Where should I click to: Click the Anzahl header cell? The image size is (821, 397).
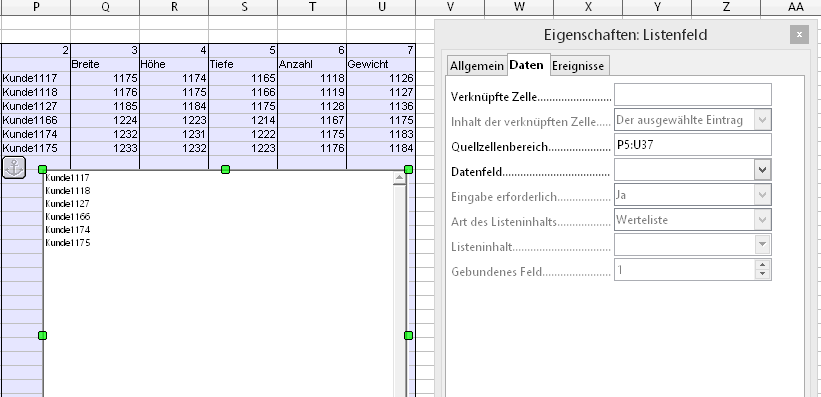313,64
